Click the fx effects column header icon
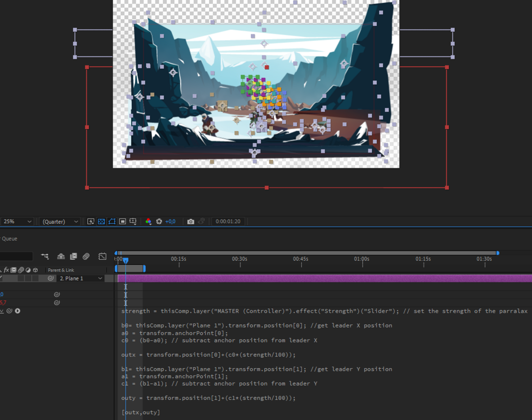Screen dimensions: 532x420 [x=6, y=270]
